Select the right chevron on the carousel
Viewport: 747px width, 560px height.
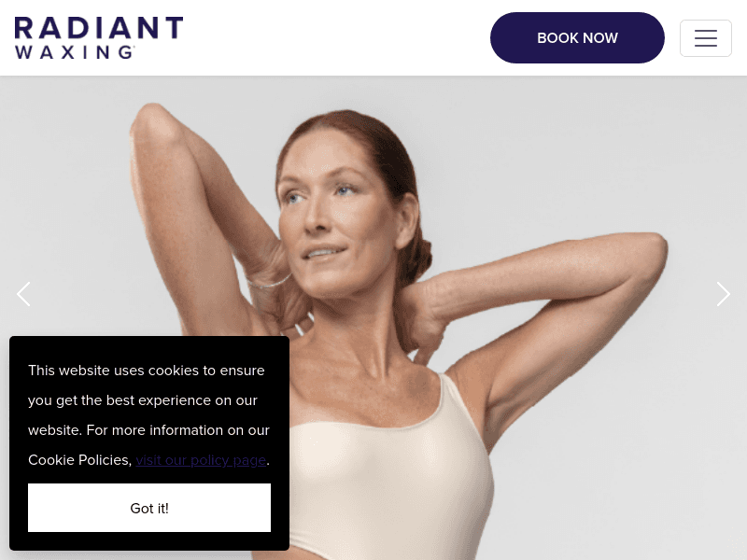coord(723,294)
